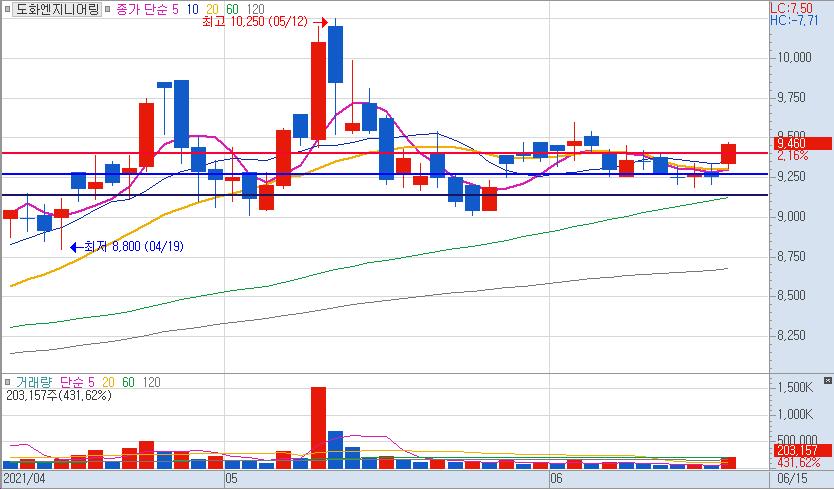
Task: Click the 2021/04 date axis label
Action: coord(25,478)
